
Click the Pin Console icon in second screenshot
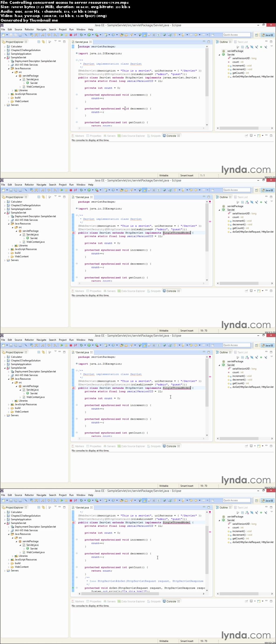pyautogui.click(x=246, y=291)
